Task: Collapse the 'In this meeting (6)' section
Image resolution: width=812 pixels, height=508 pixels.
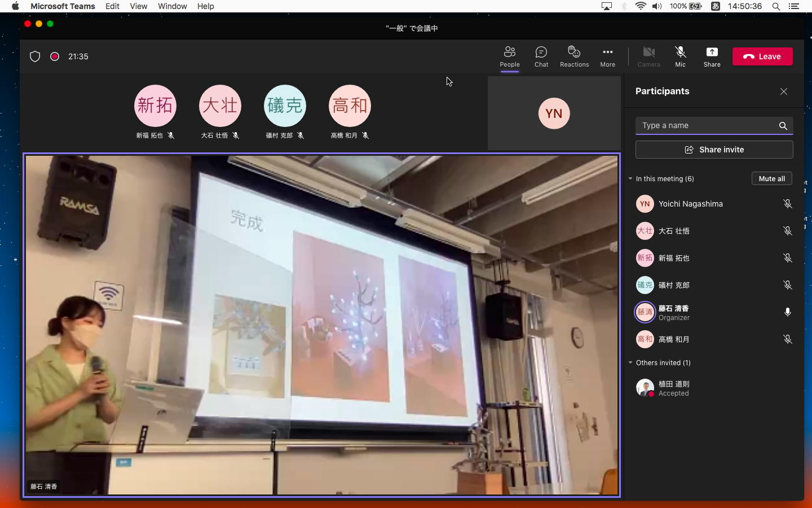Action: [630, 178]
